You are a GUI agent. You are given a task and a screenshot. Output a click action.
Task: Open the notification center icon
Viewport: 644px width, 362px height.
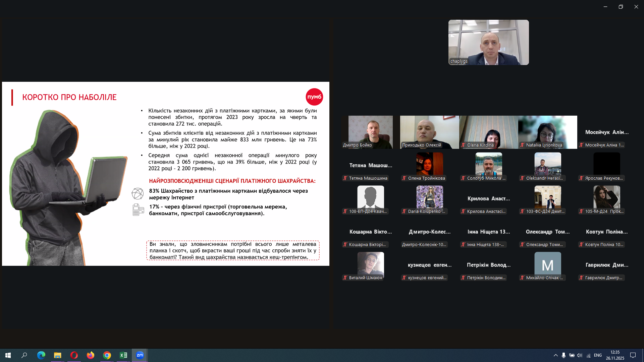(633, 355)
